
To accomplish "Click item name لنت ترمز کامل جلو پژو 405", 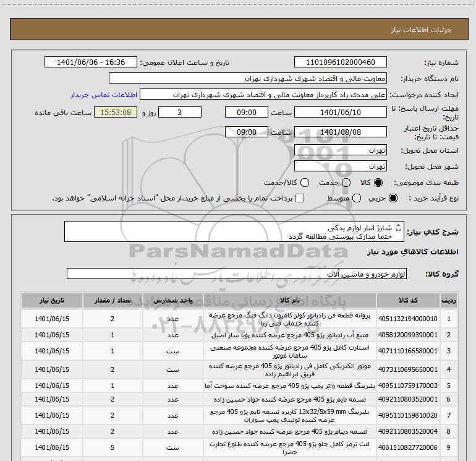I will point(289,448).
